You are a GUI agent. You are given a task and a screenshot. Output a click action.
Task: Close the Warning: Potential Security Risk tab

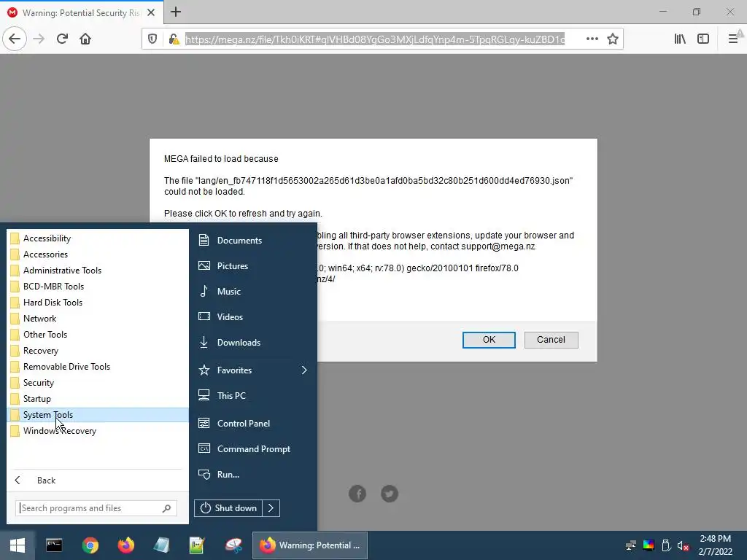click(x=151, y=12)
